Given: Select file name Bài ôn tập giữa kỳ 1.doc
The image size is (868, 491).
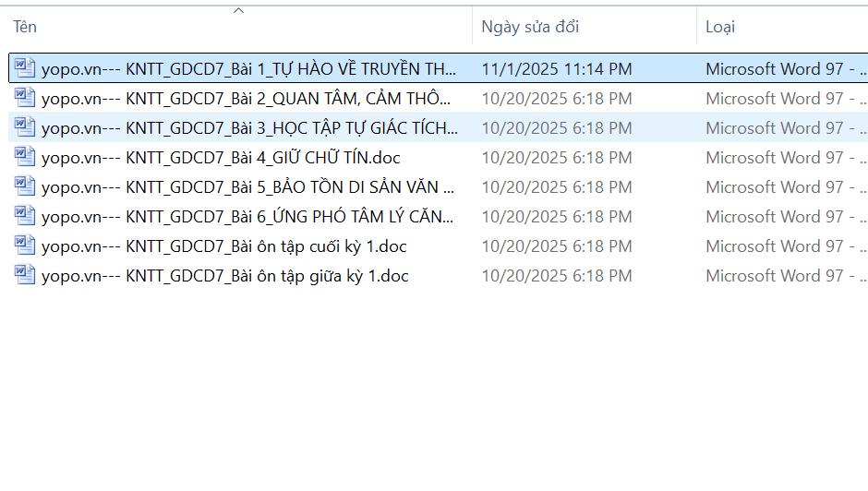Looking at the screenshot, I should pyautogui.click(x=225, y=276).
